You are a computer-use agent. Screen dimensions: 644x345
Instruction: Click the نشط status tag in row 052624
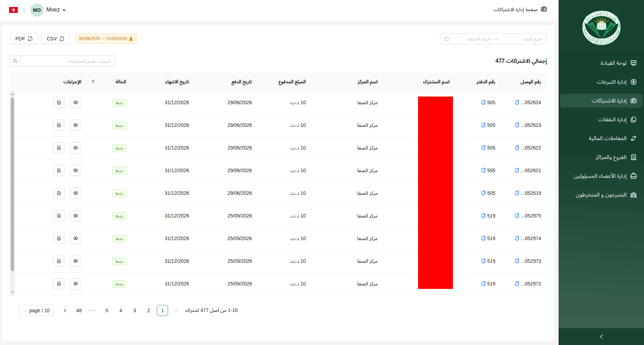click(x=119, y=103)
